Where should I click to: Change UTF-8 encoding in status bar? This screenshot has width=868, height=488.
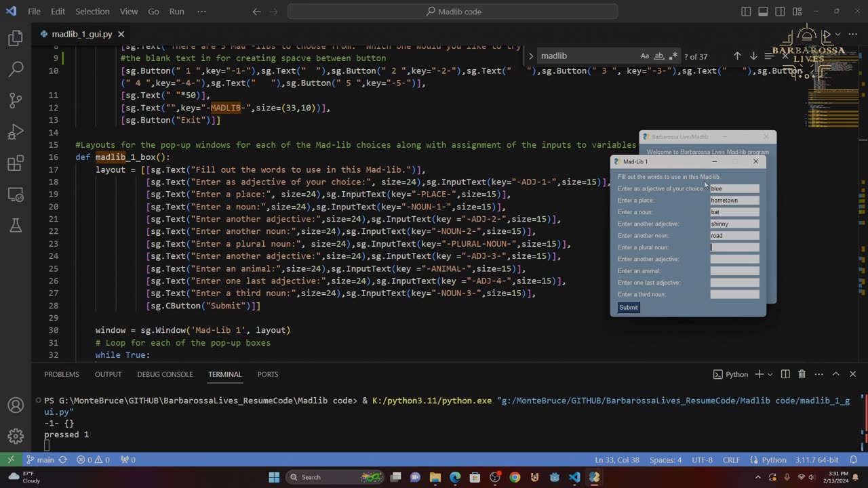click(x=702, y=460)
